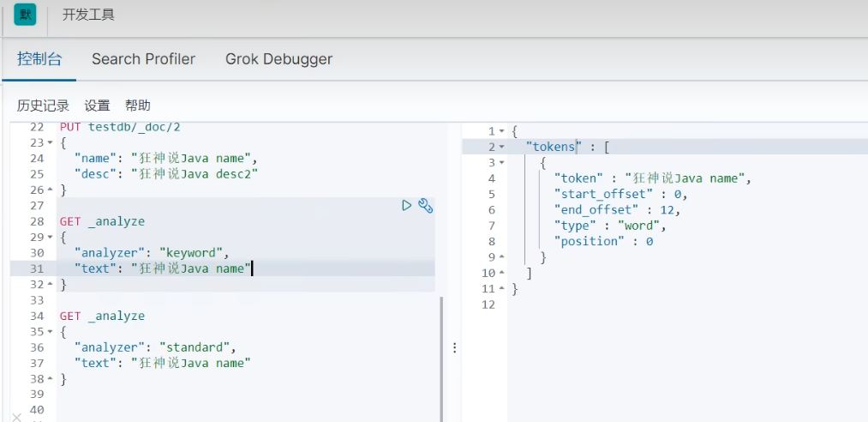Collapse token object at output line 3
This screenshot has height=422, width=868.
(x=501, y=163)
